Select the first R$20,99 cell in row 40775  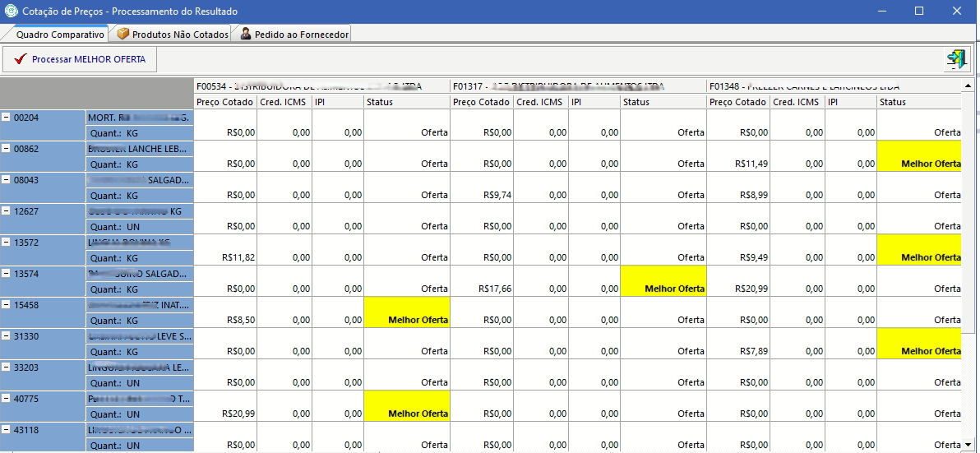[x=225, y=406]
